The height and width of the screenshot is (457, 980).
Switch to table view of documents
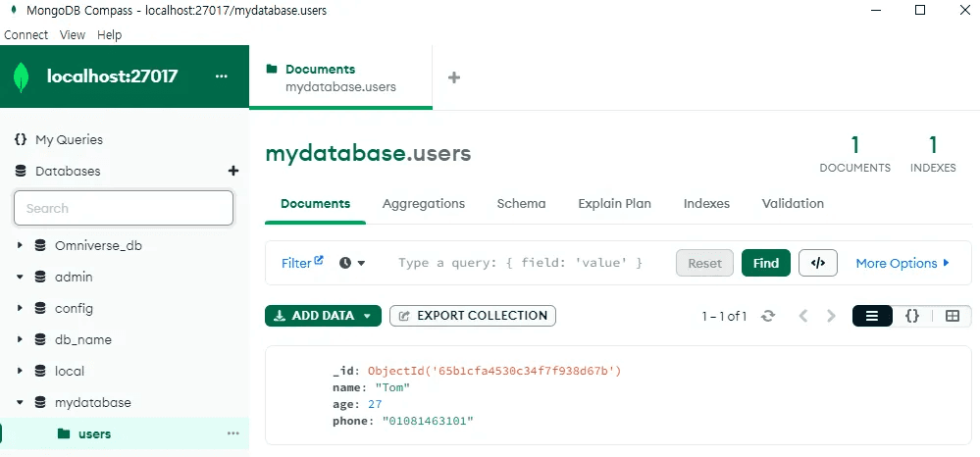[x=952, y=316]
